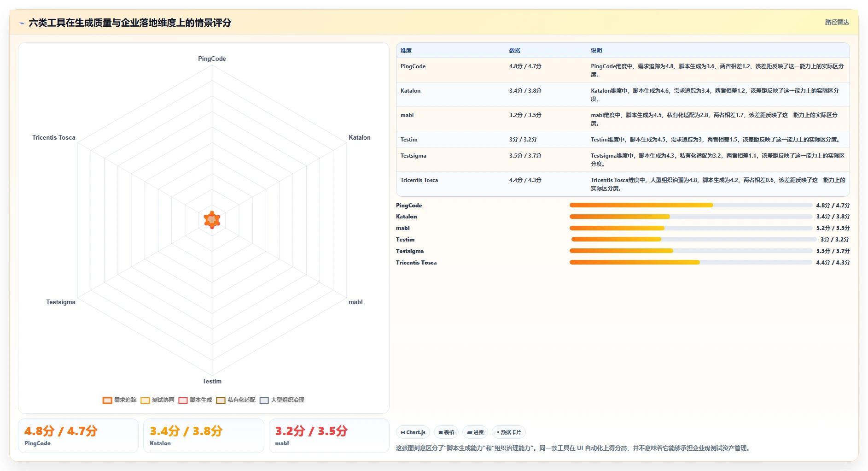This screenshot has height=471, width=868.
Task: Click the chart footnote about 脚本生成能力
Action: pos(574,448)
